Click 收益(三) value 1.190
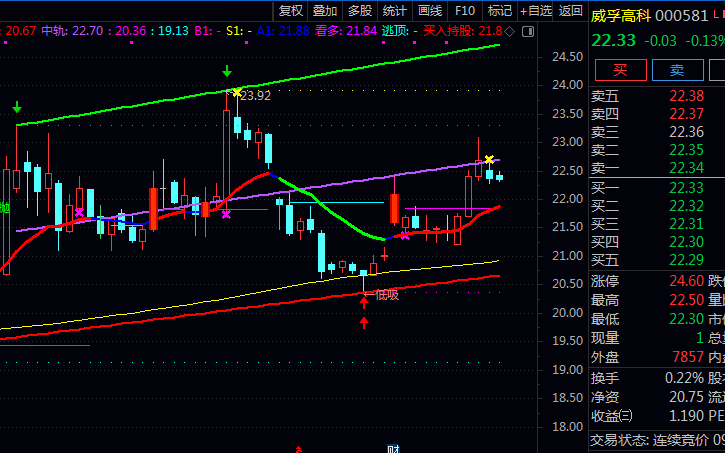This screenshot has width=725, height=453. pos(687,416)
